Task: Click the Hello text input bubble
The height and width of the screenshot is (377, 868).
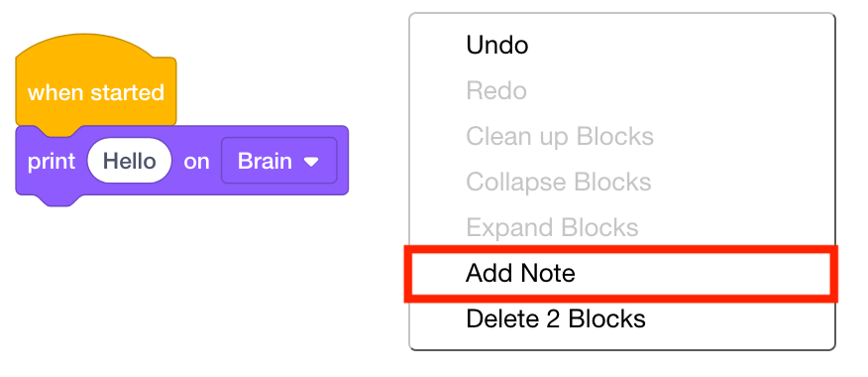Action: click(x=130, y=161)
